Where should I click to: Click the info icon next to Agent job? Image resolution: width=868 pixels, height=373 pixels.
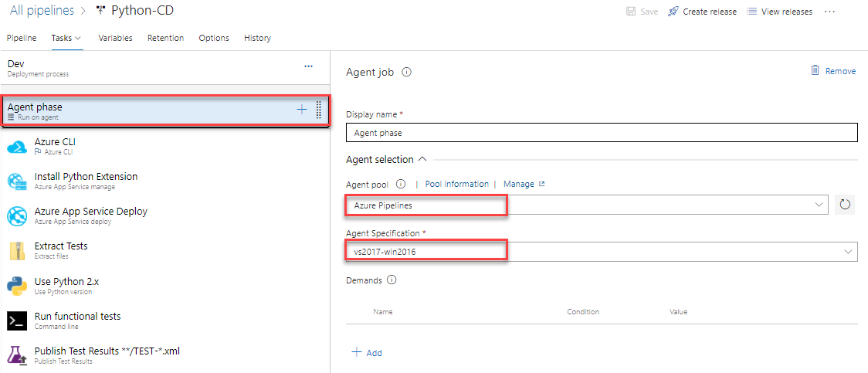pyautogui.click(x=406, y=72)
